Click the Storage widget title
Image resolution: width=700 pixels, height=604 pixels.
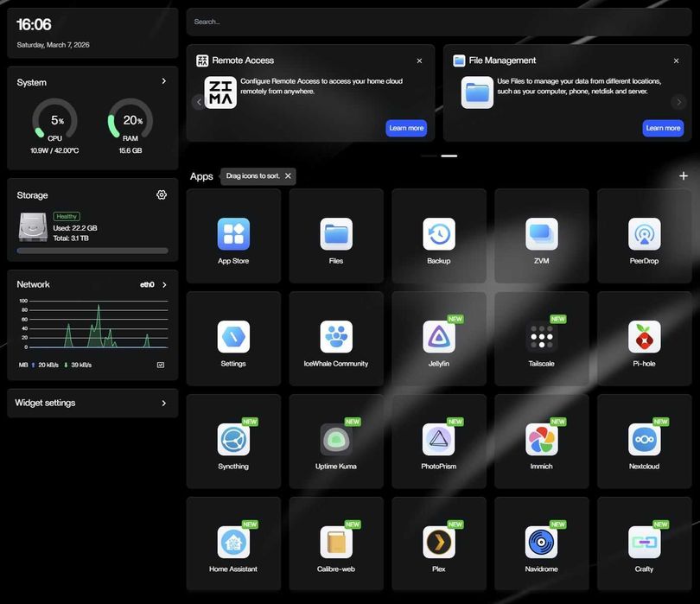[32, 195]
